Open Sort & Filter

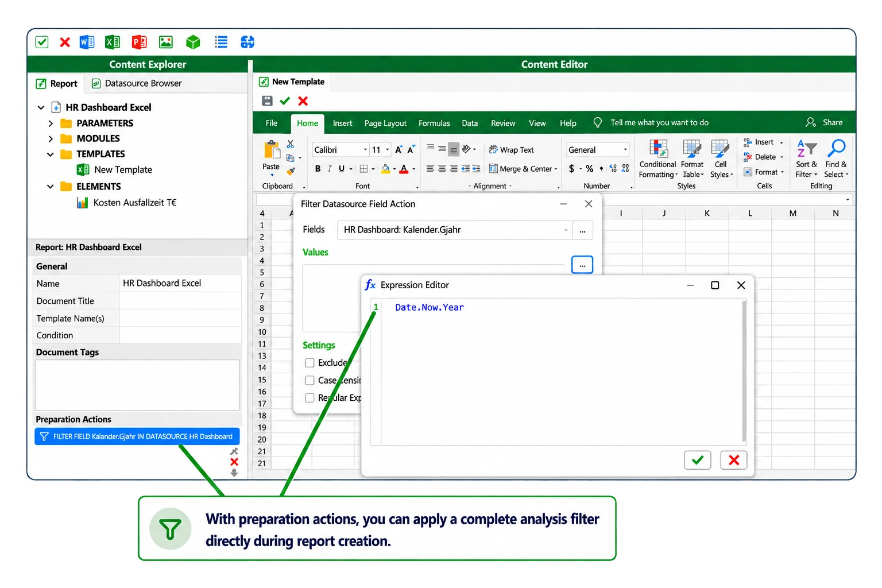pyautogui.click(x=806, y=158)
